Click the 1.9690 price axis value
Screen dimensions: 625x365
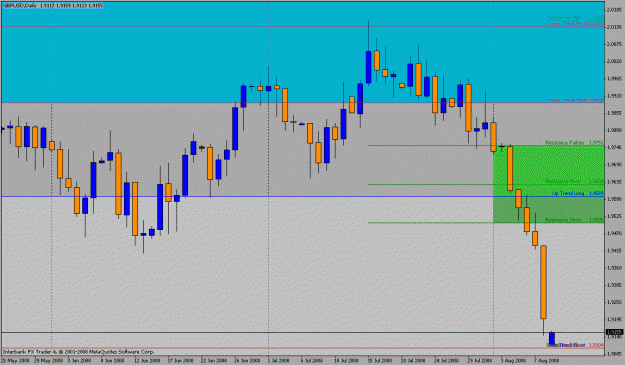tap(615, 165)
